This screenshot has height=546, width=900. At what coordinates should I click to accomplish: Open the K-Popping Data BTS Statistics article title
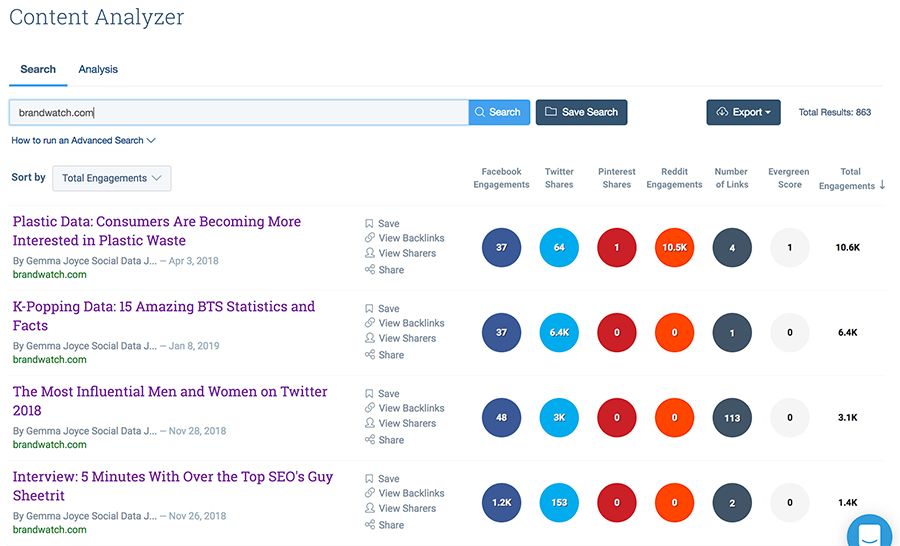pos(163,316)
